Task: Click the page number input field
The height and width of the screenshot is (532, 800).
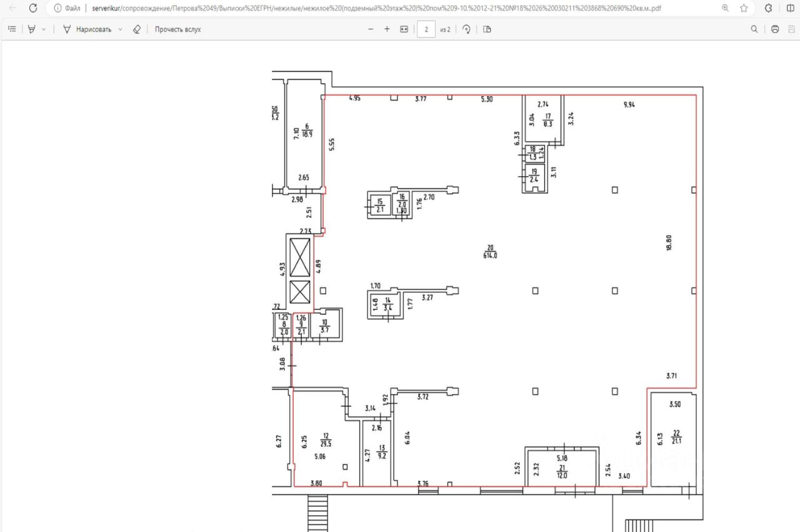Action: [426, 29]
